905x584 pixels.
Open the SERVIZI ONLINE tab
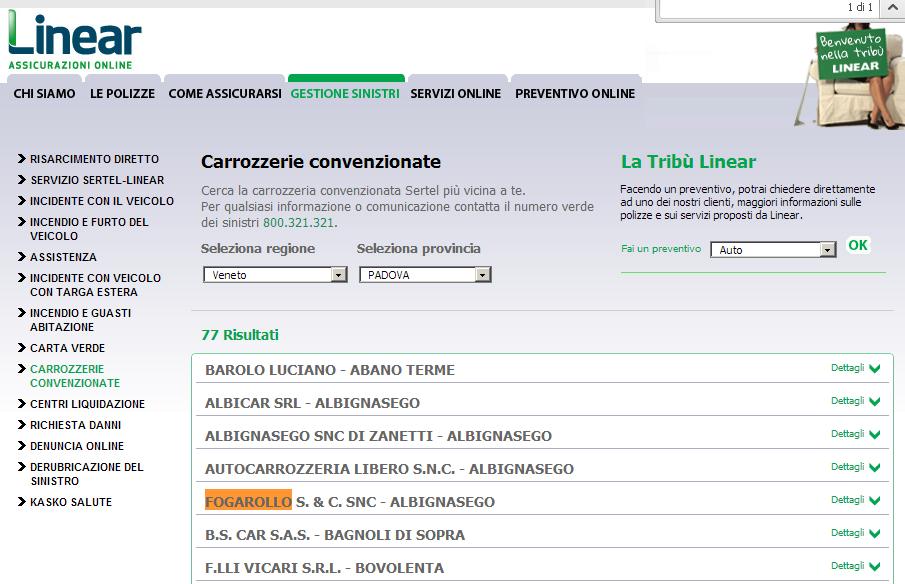[456, 93]
